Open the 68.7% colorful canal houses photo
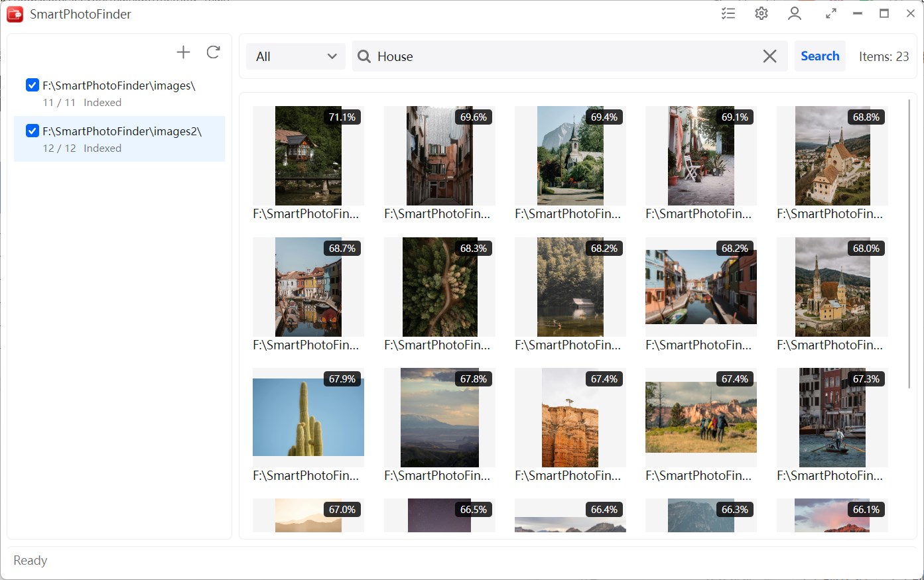The height and width of the screenshot is (580, 924). (x=308, y=287)
